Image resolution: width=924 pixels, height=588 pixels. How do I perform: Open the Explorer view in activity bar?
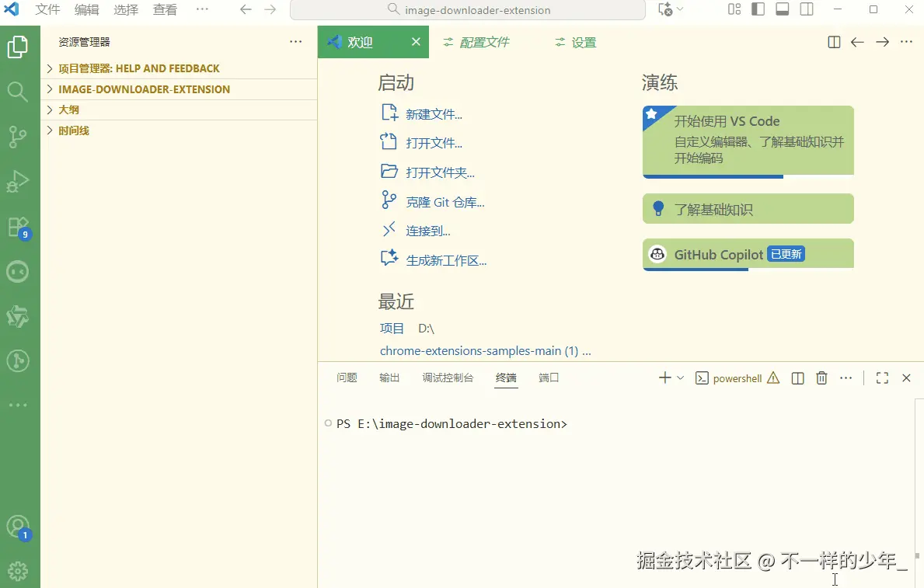(18, 47)
